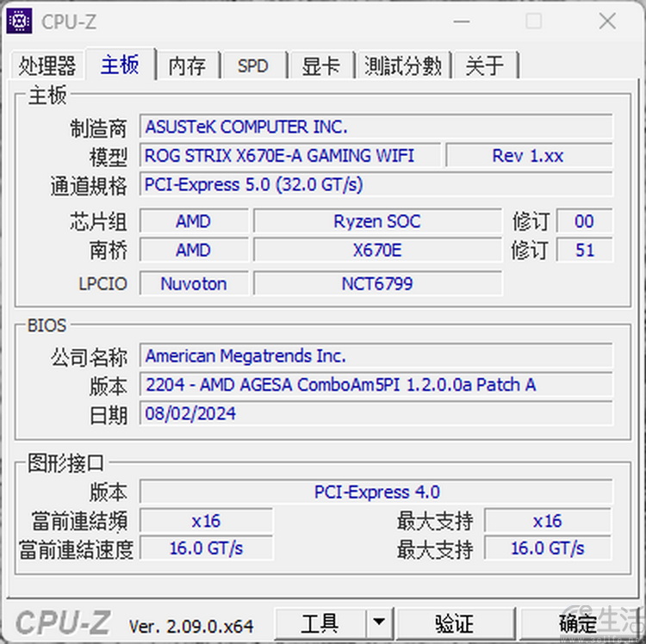The height and width of the screenshot is (644, 646).
Task: Click the CPU-Z app icon in title bar
Action: 19,21
